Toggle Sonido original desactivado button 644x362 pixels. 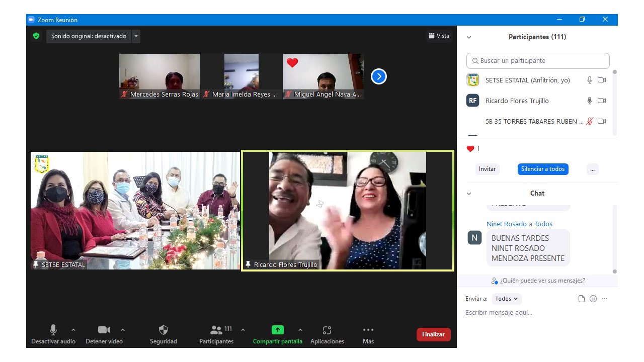pos(89,36)
